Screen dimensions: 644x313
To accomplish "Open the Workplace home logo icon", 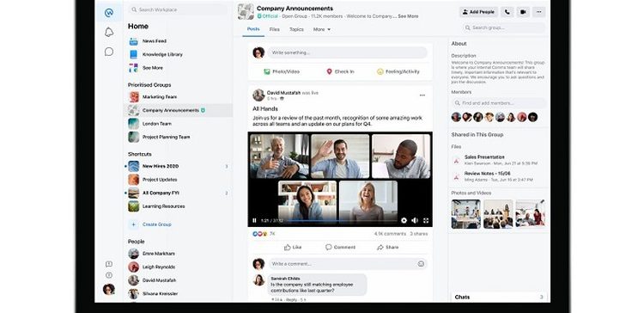I will tap(109, 13).
